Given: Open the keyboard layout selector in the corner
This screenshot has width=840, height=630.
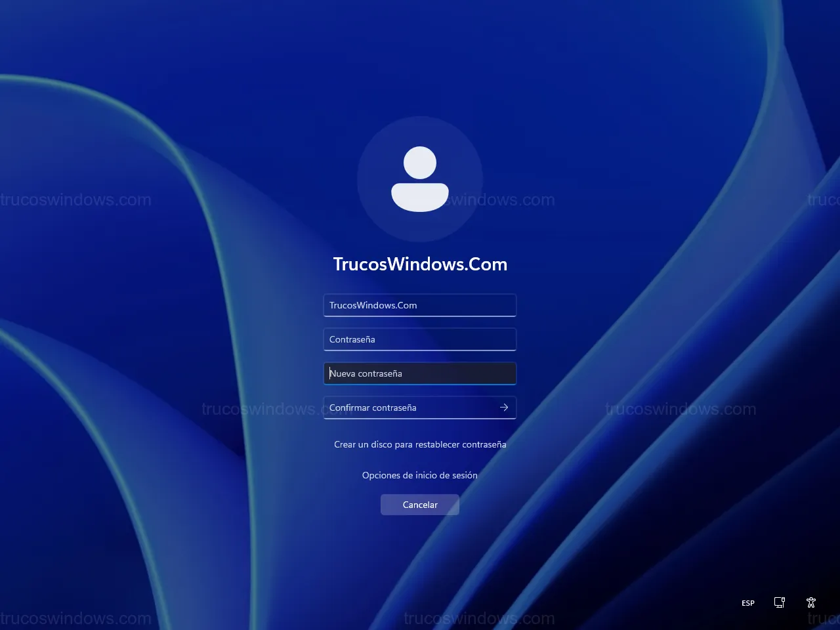Looking at the screenshot, I should [x=748, y=603].
